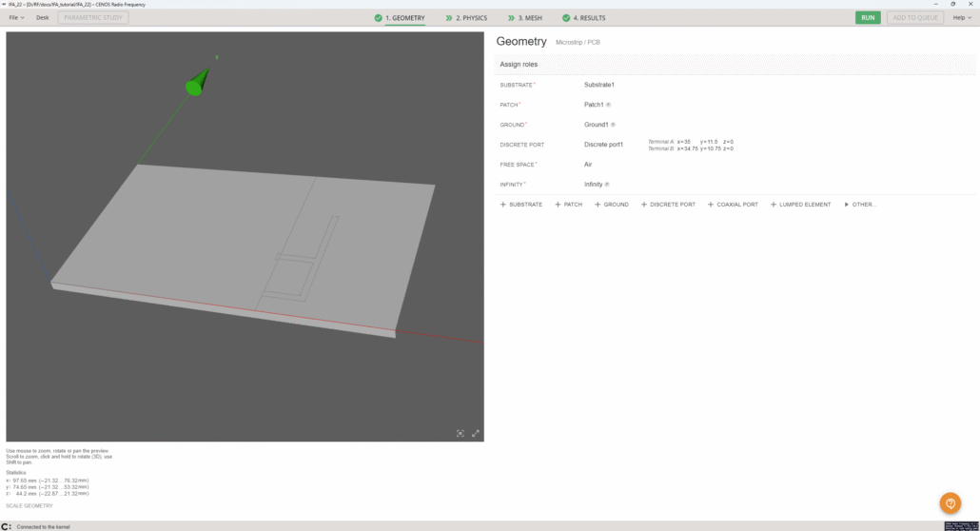Click the CENOS logo in the status bar
Viewport: 980px width, 531px height.
pos(7,526)
